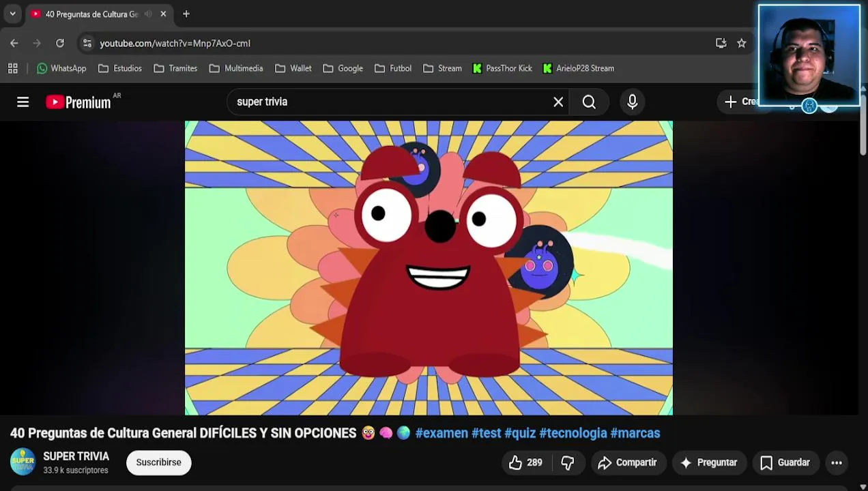
Task: Open the Multimedia bookmarks folder
Action: tap(236, 68)
